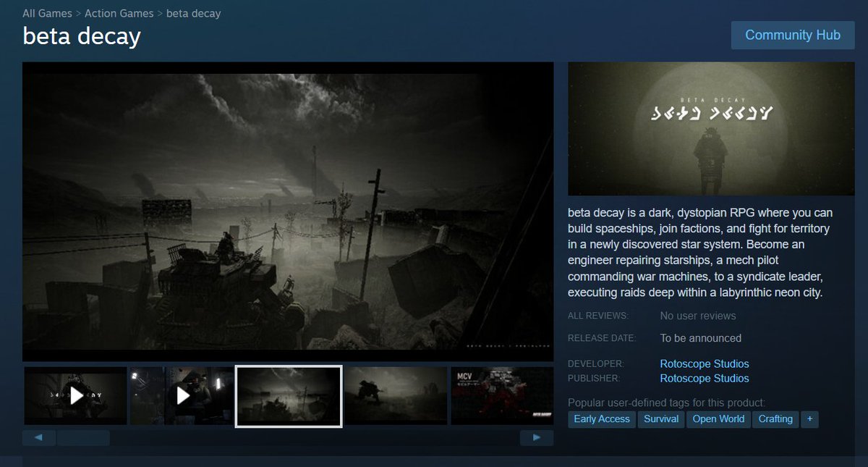
Task: Select the MCV screenshot thumbnail
Action: point(502,395)
